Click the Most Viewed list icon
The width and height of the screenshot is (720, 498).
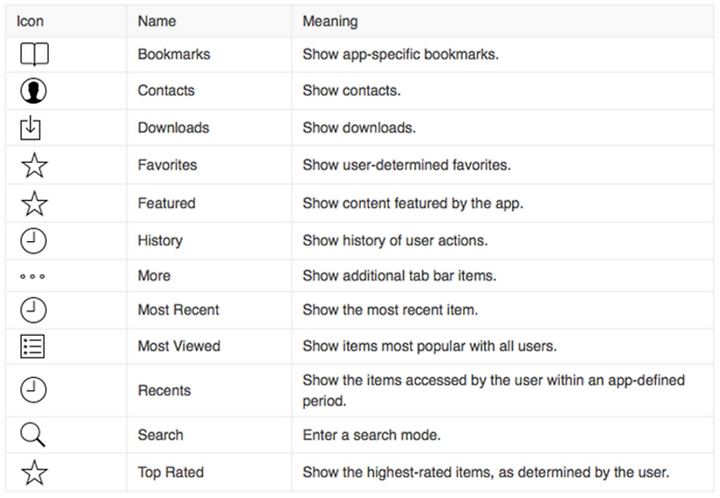[x=33, y=346]
